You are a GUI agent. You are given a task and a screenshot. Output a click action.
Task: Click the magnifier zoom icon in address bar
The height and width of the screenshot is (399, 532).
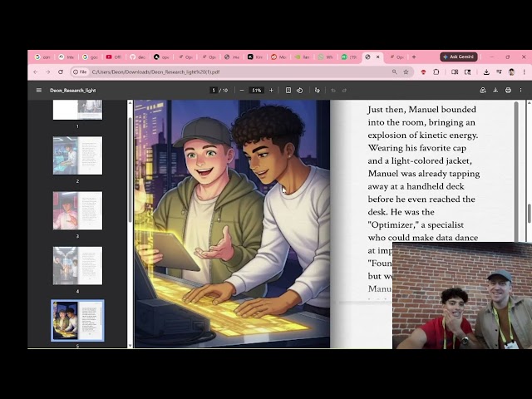pos(394,72)
